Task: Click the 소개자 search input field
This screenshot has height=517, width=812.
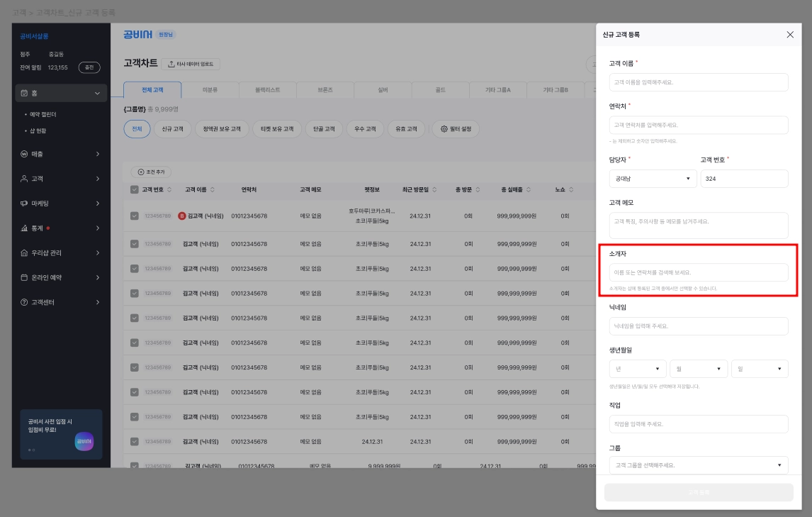Action: (x=698, y=272)
